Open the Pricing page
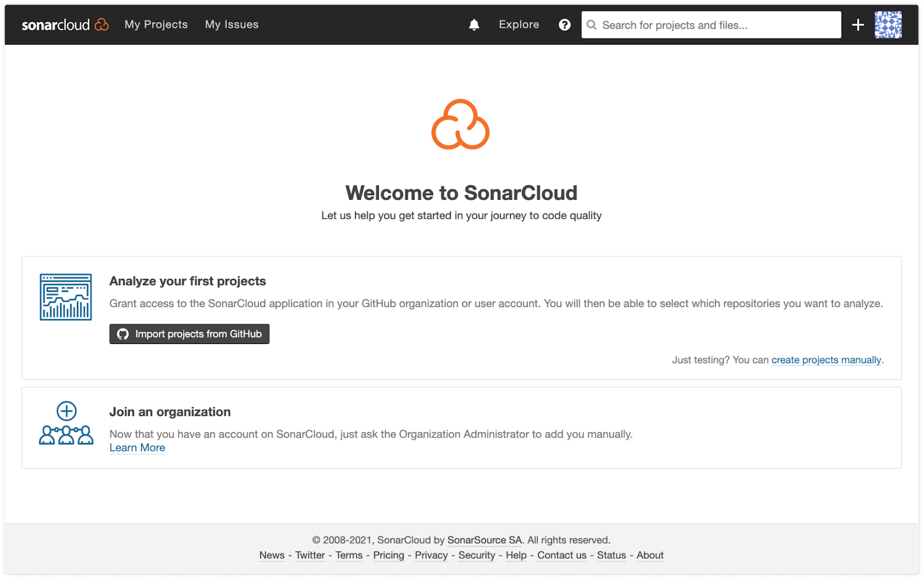 click(389, 555)
